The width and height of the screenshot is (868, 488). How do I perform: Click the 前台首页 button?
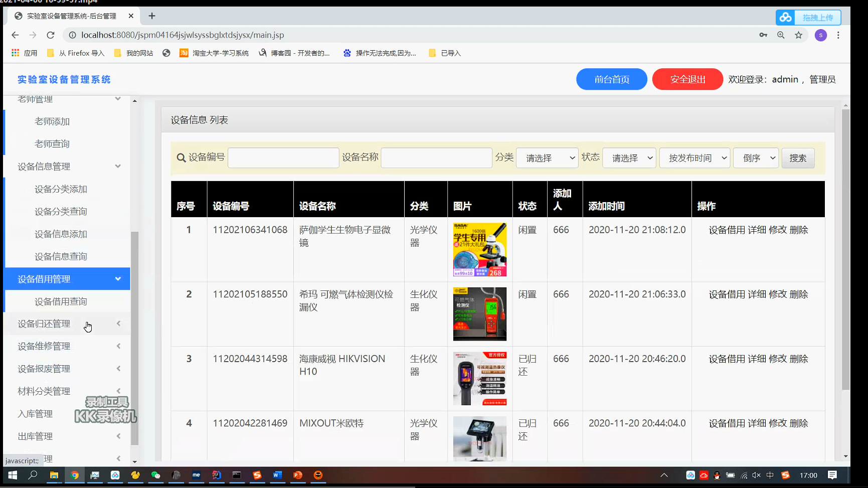coord(612,79)
